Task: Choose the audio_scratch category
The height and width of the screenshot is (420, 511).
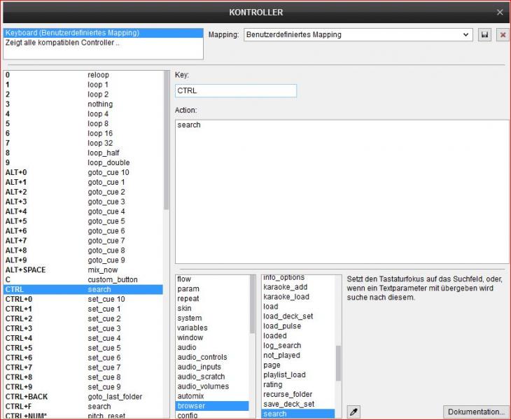Action: click(x=212, y=377)
